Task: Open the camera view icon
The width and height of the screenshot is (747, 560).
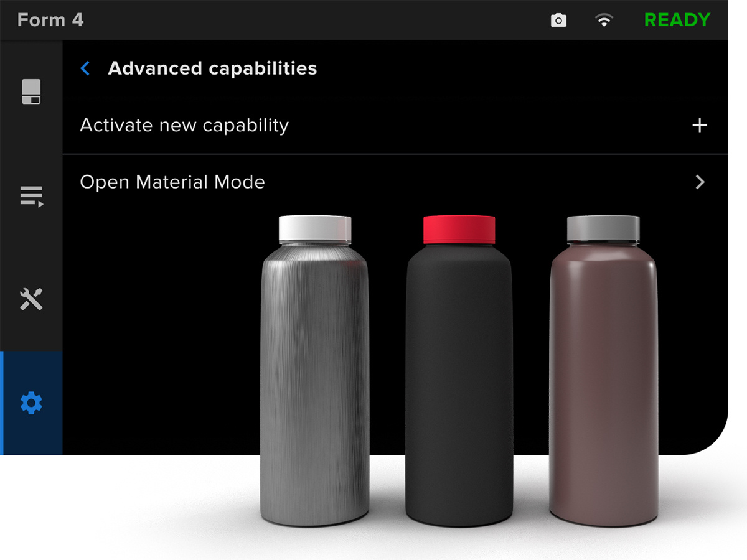Action: [558, 21]
